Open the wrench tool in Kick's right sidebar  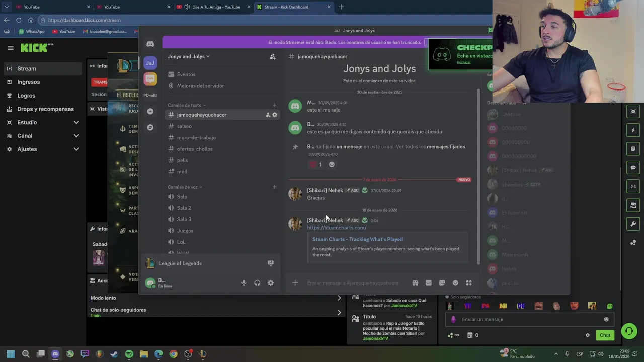tap(633, 224)
